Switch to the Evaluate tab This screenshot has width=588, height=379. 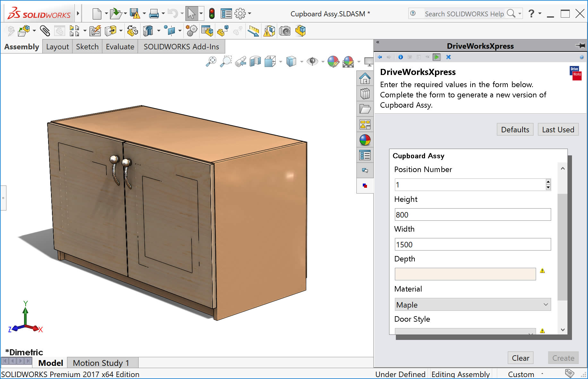coord(120,47)
